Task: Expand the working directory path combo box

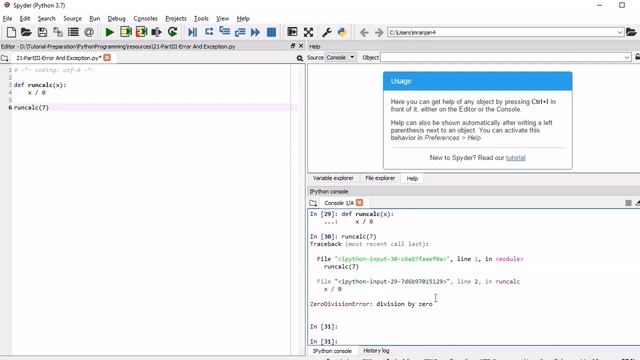Action: point(620,32)
